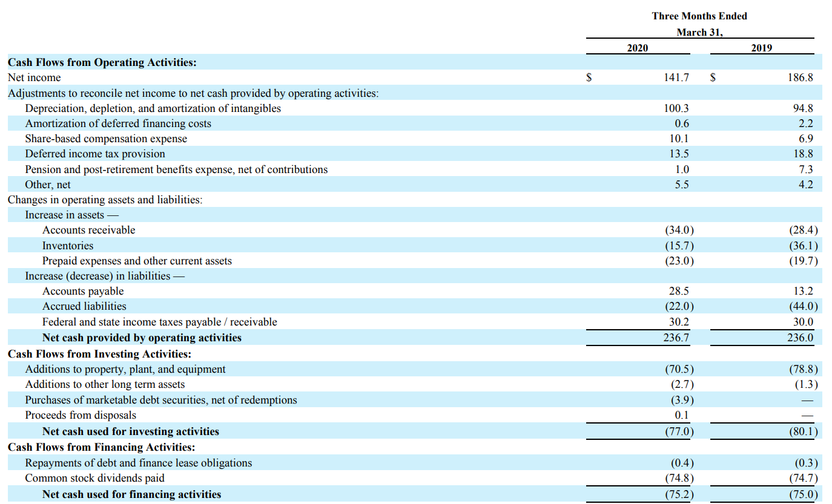
Task: Select the prepaid expenses value (19.7)
Action: click(x=803, y=261)
